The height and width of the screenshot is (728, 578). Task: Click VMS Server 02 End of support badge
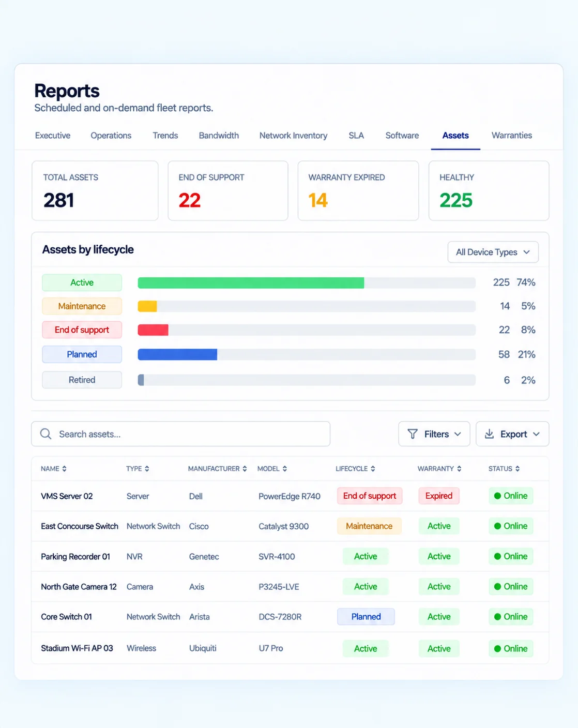click(370, 496)
